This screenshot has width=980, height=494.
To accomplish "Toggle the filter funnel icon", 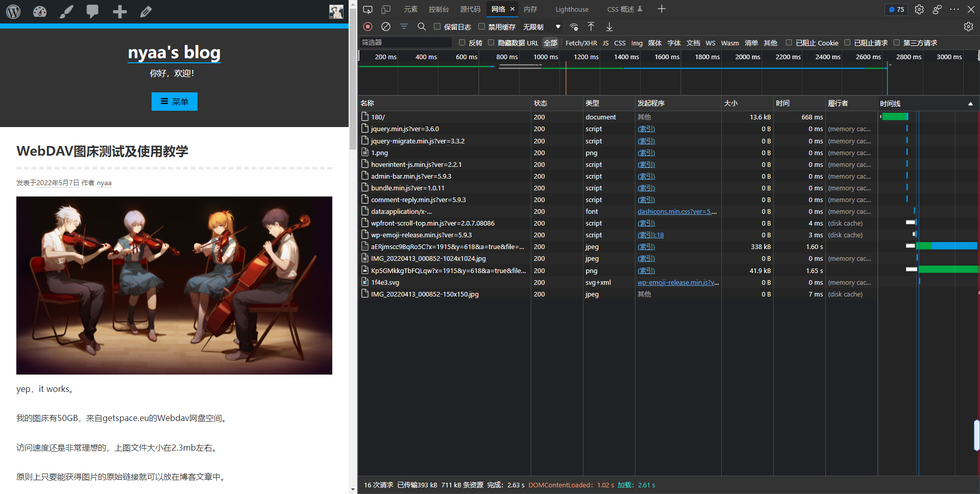I will tap(404, 27).
